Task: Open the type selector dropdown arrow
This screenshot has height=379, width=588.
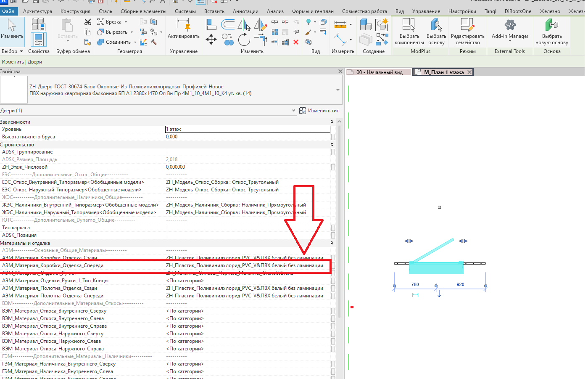Action: click(338, 90)
